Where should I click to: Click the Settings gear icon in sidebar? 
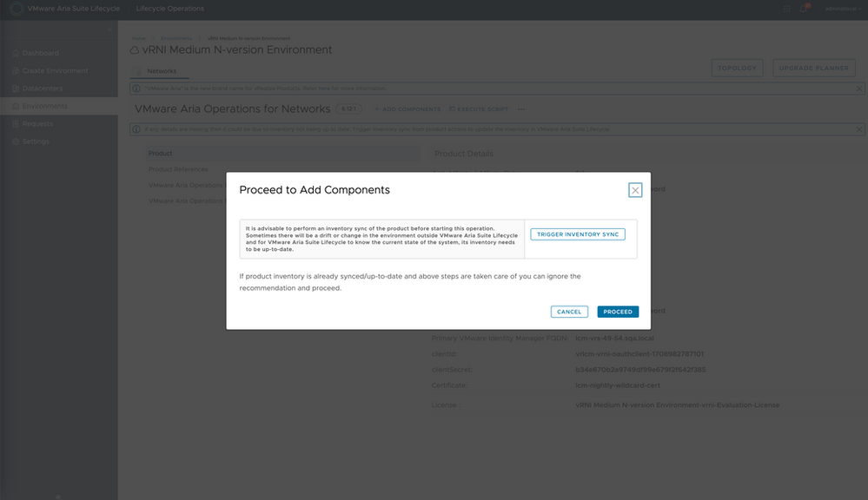pyautogui.click(x=16, y=141)
